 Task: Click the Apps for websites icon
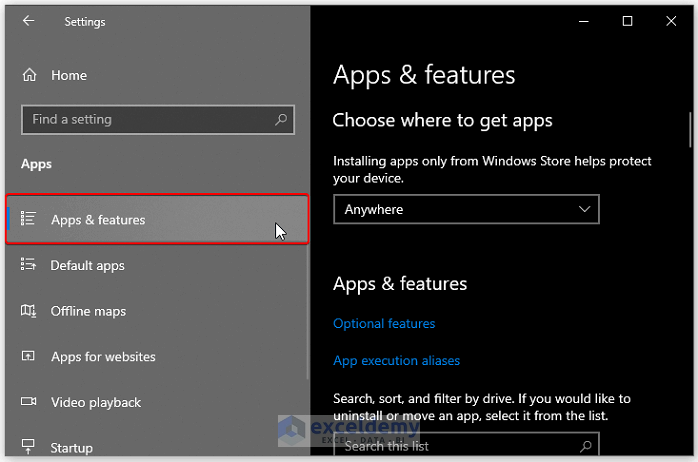coord(29,357)
